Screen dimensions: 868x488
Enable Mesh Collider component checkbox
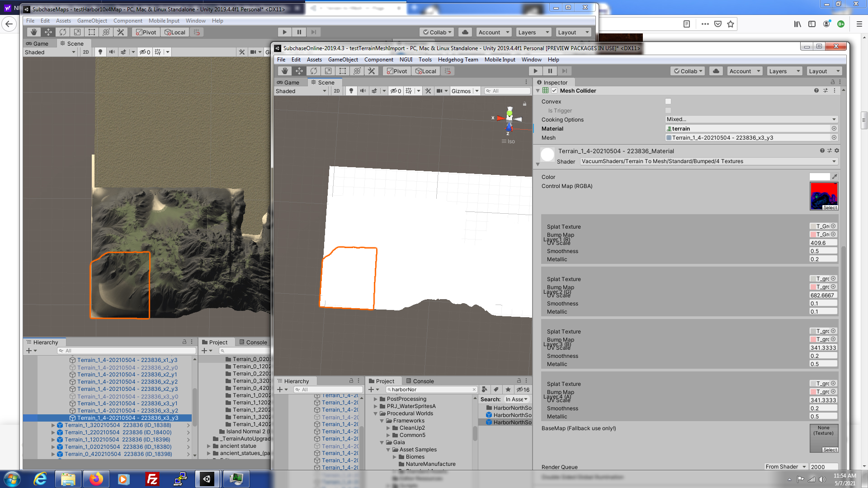click(554, 90)
